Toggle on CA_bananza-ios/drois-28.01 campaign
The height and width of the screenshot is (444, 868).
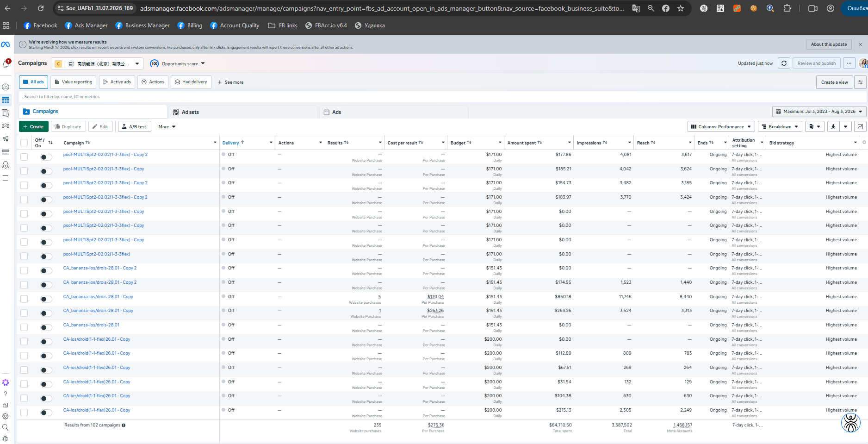(x=46, y=328)
